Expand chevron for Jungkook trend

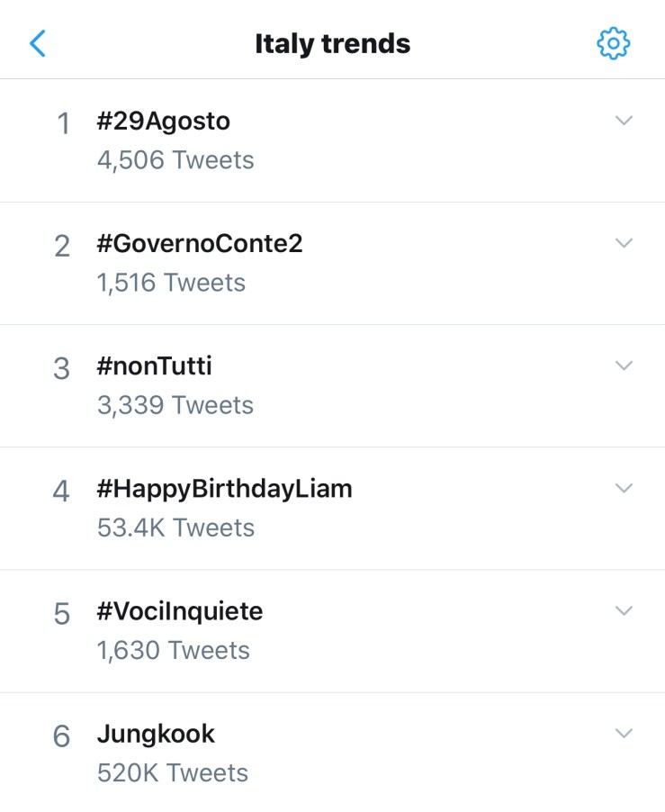[624, 733]
